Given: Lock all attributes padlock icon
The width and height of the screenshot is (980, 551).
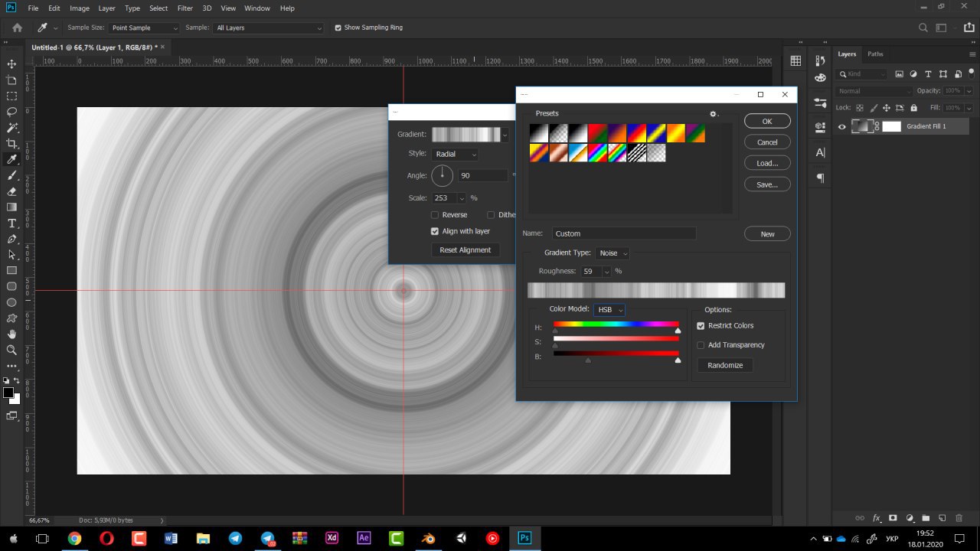Looking at the screenshot, I should click(913, 108).
